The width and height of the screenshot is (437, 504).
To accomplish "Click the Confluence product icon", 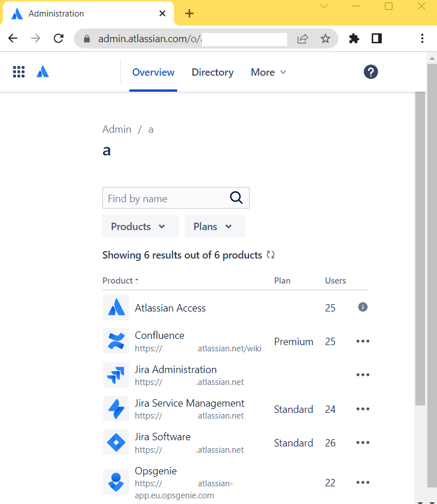I will [116, 341].
